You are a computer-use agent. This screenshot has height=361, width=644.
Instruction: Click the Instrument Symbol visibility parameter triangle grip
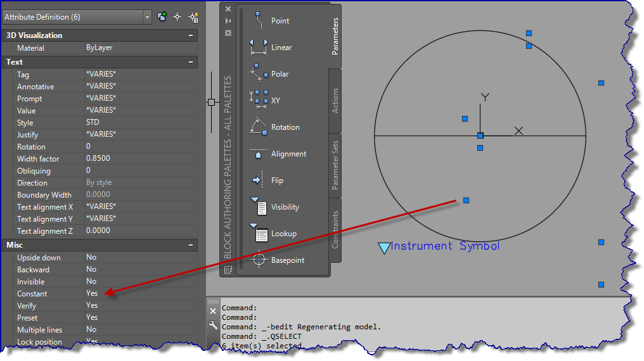pyautogui.click(x=384, y=248)
